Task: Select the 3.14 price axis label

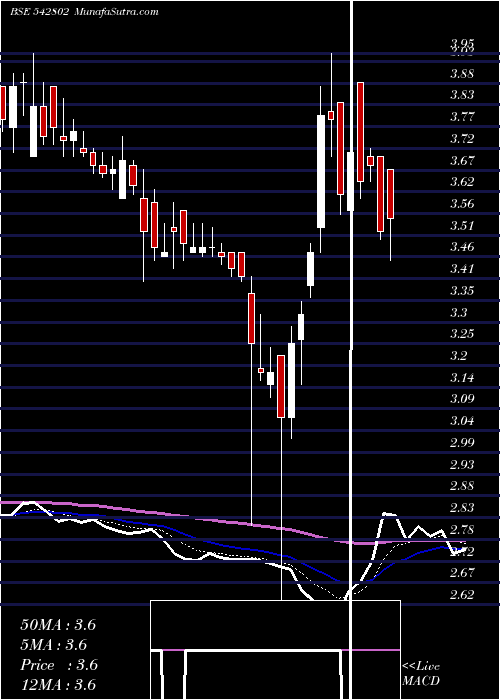Action: pos(462,378)
